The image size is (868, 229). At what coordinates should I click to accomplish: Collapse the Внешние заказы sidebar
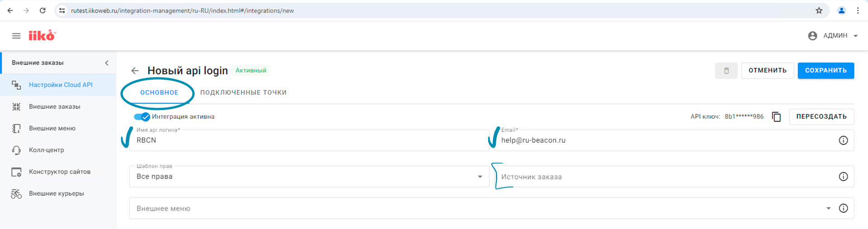(107, 63)
